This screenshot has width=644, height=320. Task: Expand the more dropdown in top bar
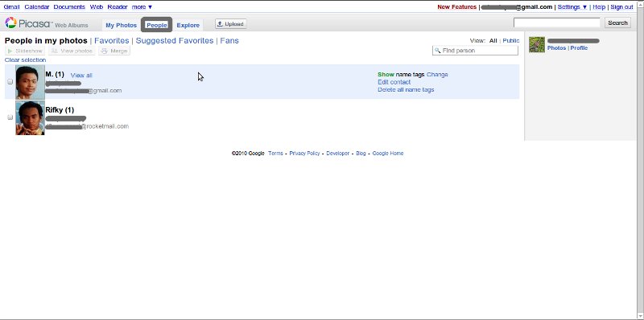click(x=142, y=7)
